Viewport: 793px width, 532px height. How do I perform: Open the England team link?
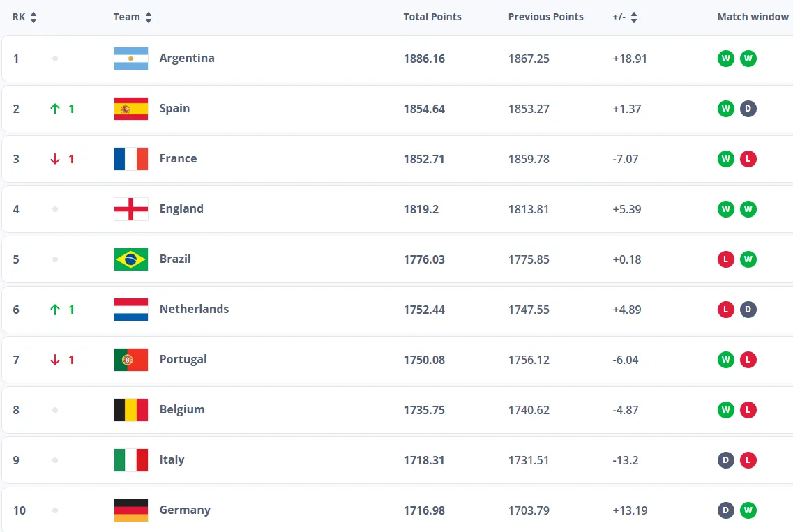click(x=181, y=208)
